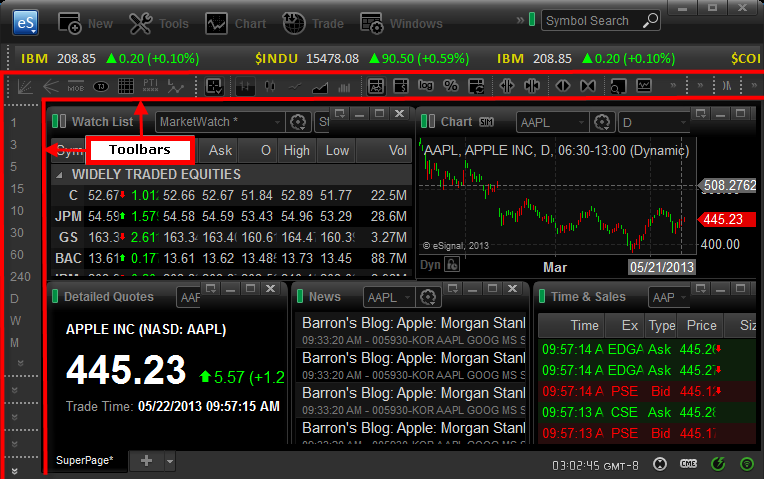
Task: Select the L zigzag line tool
Action: (175, 87)
